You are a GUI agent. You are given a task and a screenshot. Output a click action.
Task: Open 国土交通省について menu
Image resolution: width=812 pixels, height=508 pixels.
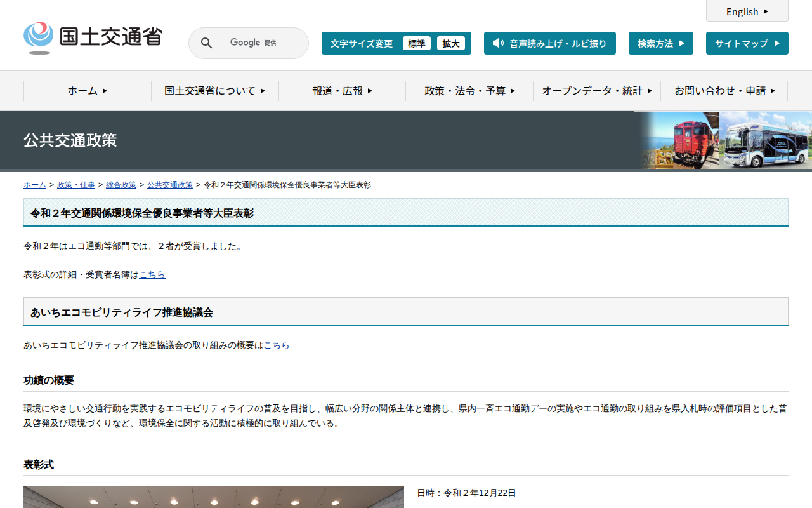(x=215, y=91)
